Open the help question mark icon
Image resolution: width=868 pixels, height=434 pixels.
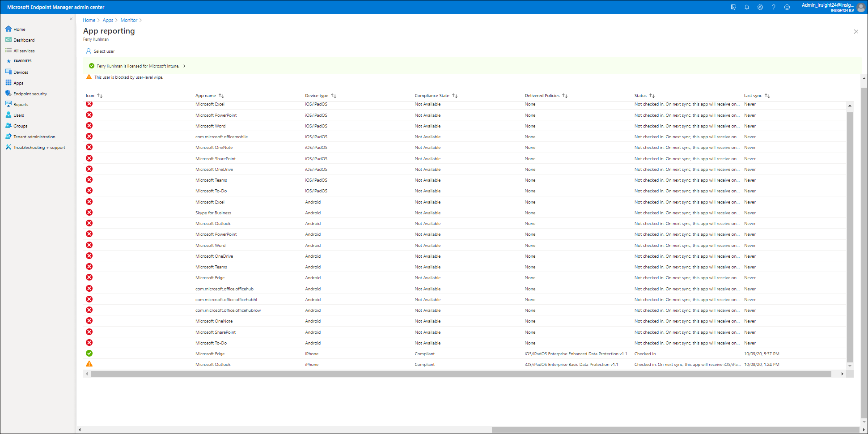pyautogui.click(x=774, y=7)
